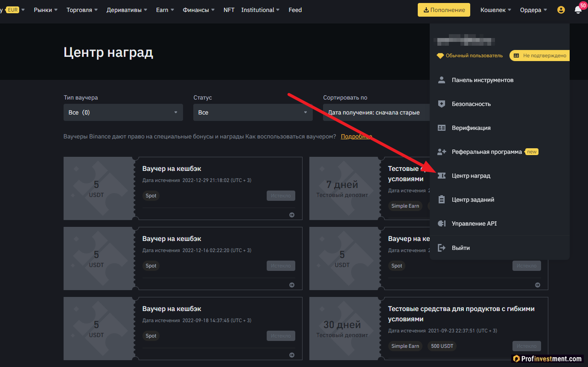Screen dimensions: 588x367
Task: Click the Simple Earn tag on the 30 дней card
Action: coord(405,346)
